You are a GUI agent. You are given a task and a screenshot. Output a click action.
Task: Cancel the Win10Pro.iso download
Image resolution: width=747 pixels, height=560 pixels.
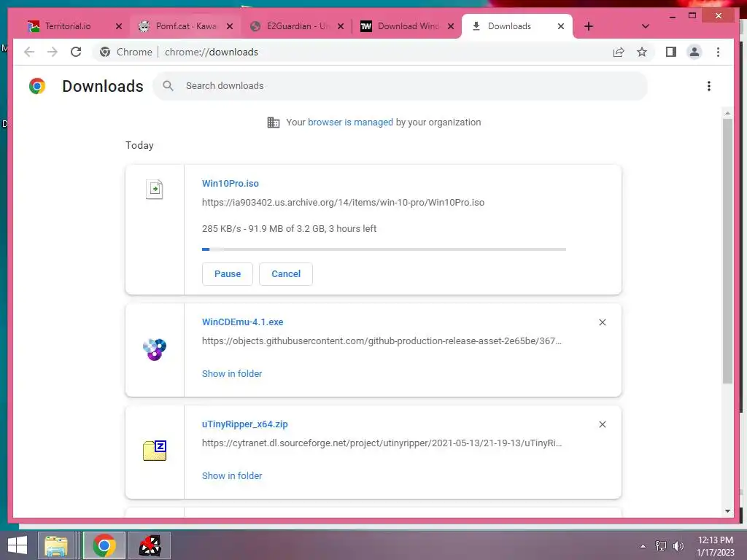tap(286, 274)
